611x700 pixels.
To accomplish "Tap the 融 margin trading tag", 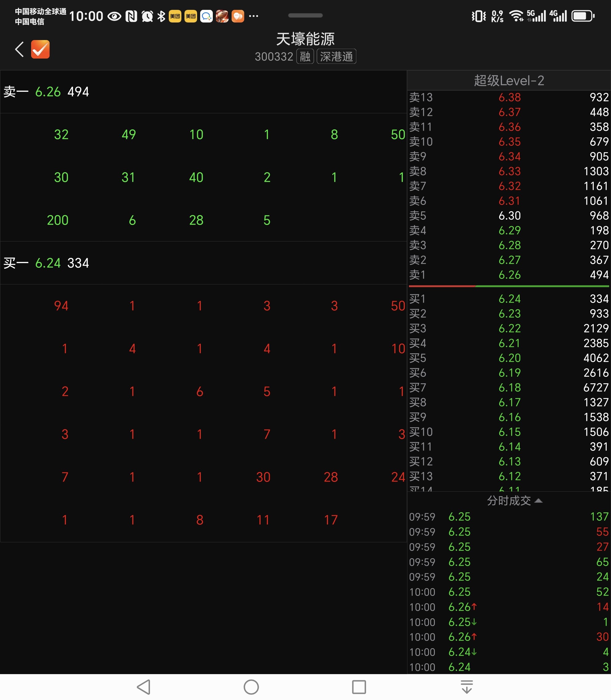I will click(x=305, y=57).
